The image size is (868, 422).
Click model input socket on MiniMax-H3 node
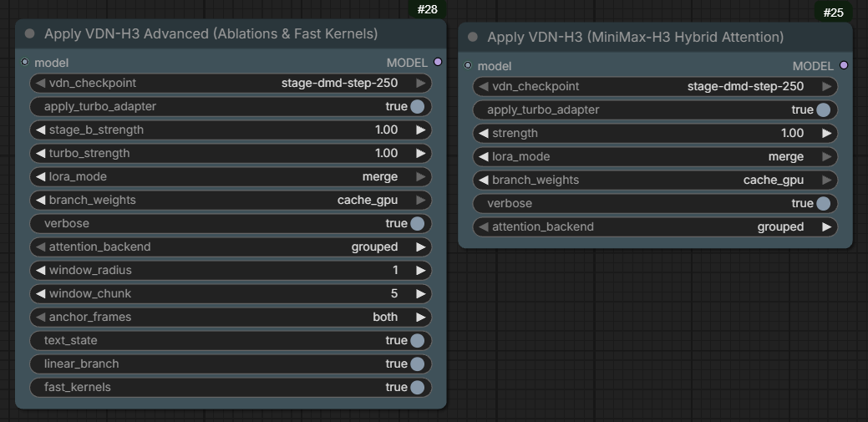click(468, 65)
